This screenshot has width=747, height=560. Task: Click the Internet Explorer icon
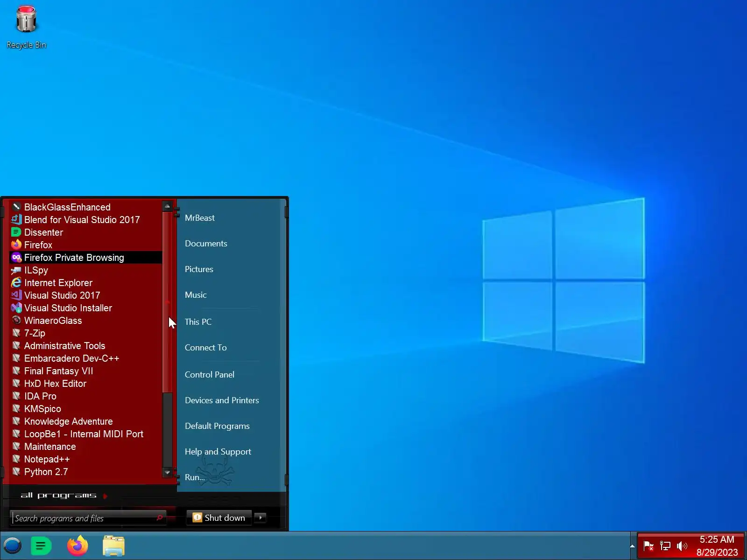pyautogui.click(x=16, y=282)
